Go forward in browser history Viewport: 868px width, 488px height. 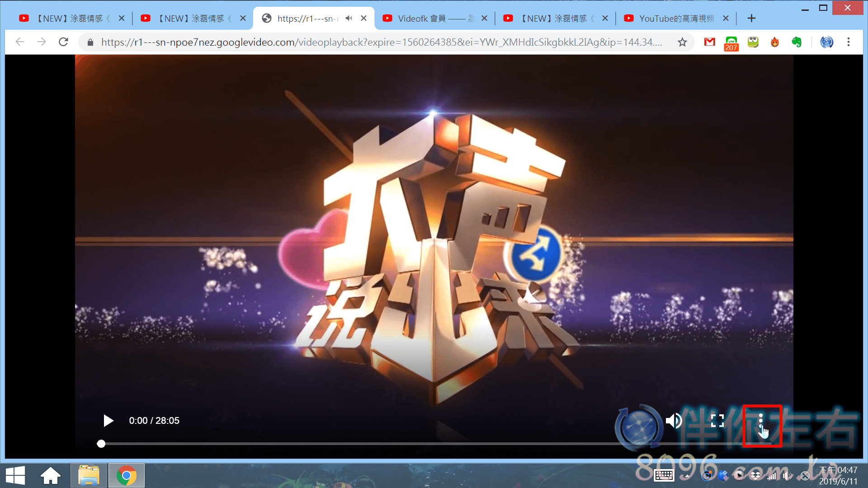(42, 42)
